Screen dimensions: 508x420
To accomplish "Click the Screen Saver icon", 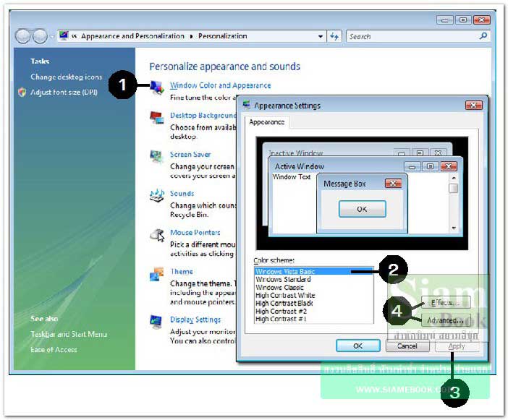I will [x=156, y=157].
